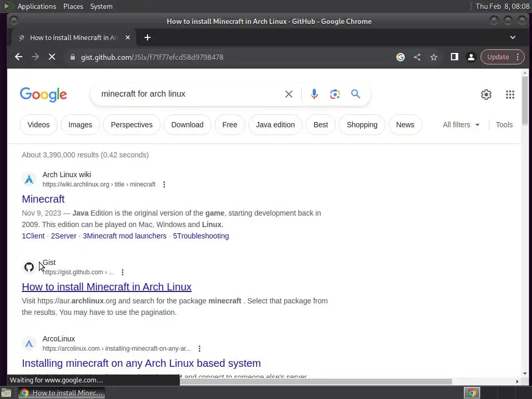Clear the search query with X

click(289, 94)
